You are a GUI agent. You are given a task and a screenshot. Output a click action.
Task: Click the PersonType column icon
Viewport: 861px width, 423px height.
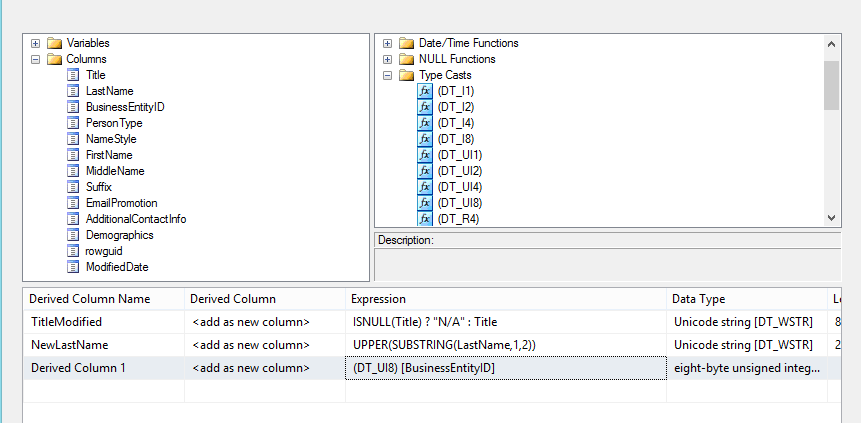[x=73, y=123]
